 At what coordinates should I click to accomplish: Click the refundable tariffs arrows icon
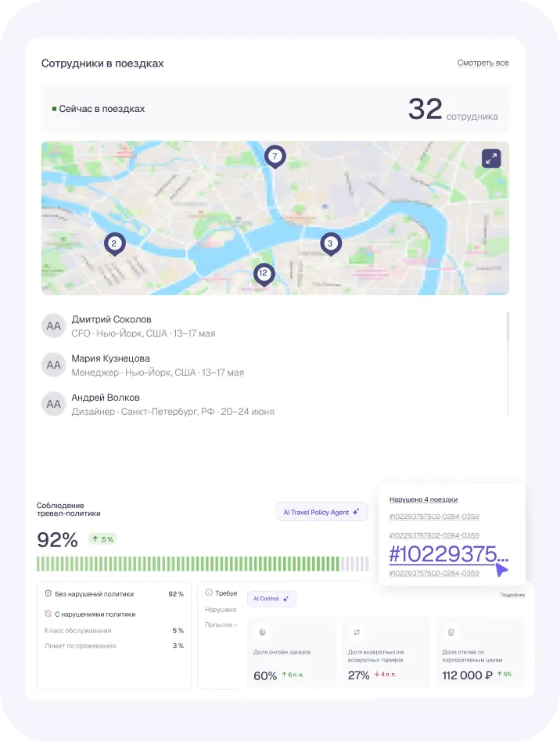357,632
